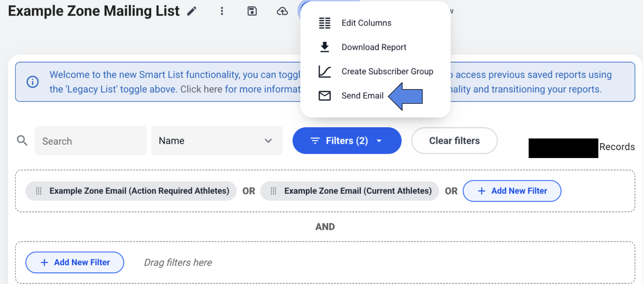Add New Filter in the OR group
Screen dimensions: 644x284
pyautogui.click(x=512, y=191)
